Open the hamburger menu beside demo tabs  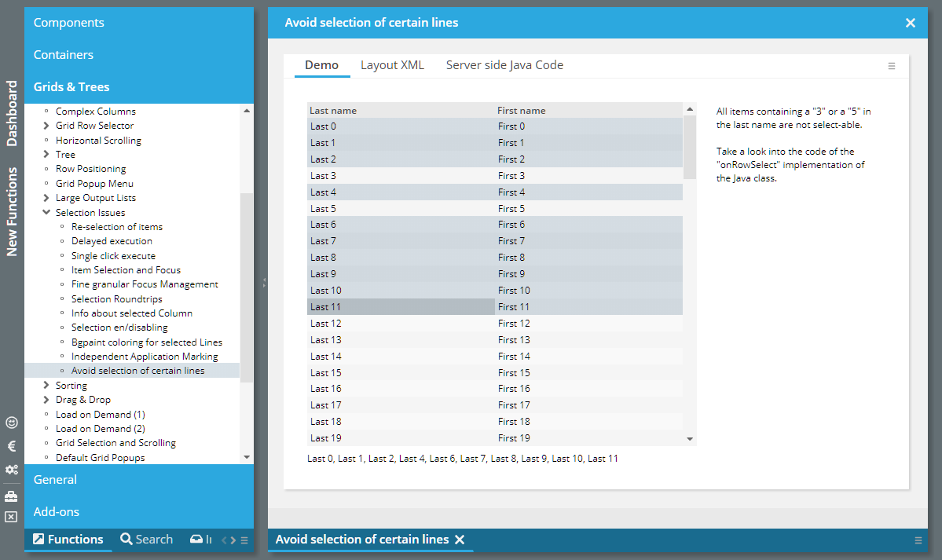pos(892,66)
